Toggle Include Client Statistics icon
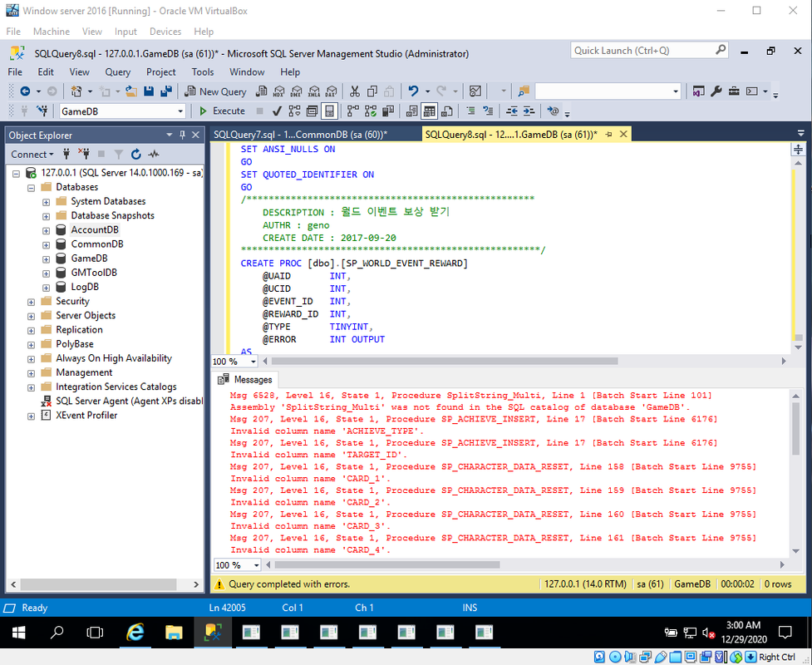 pos(388,111)
